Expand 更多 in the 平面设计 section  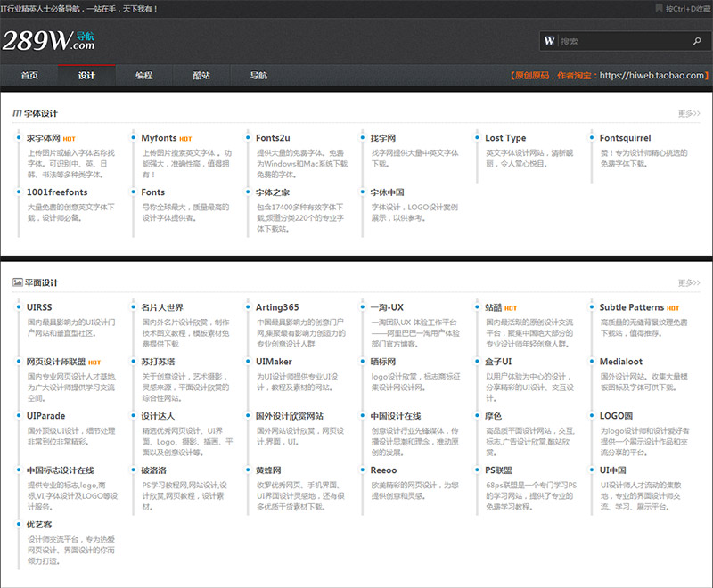click(689, 283)
